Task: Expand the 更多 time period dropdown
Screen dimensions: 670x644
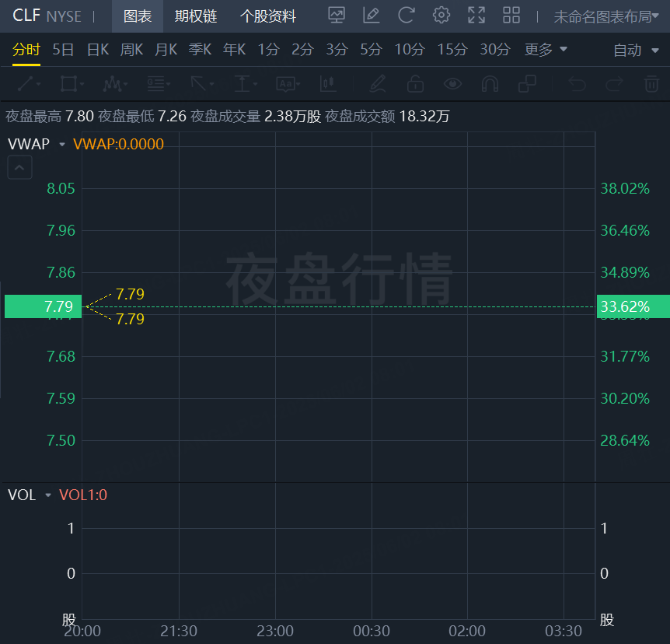Action: [546, 50]
